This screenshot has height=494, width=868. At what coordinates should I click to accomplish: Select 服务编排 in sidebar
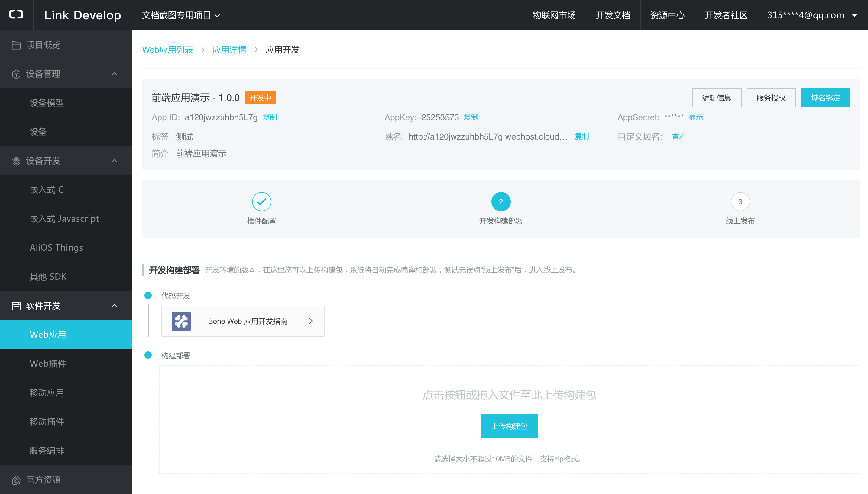(66, 451)
